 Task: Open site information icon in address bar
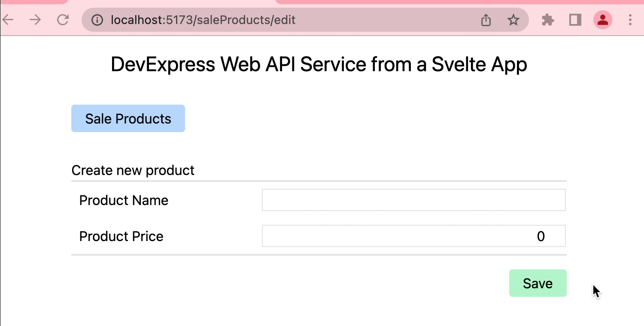pos(97,20)
